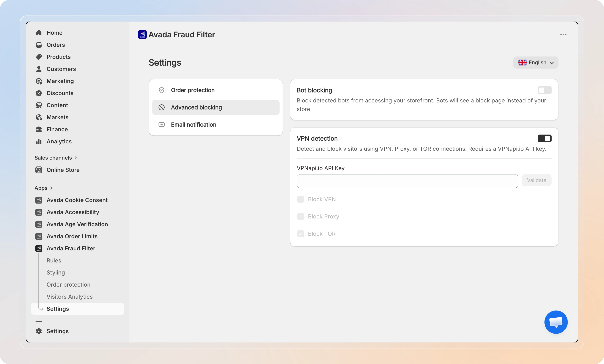Select the Advanced blocking settings tab
This screenshot has width=604, height=364.
(x=216, y=107)
